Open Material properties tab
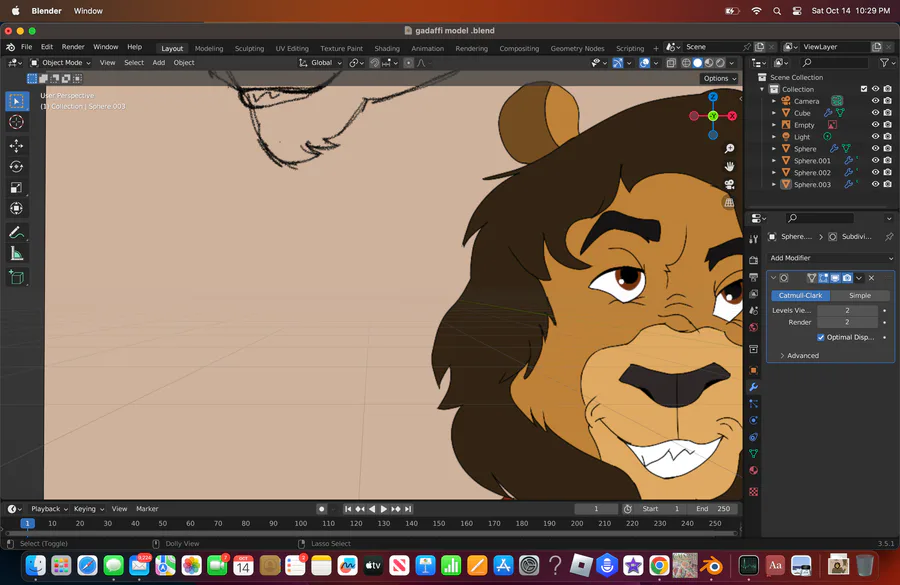The image size is (900, 585). [x=754, y=470]
